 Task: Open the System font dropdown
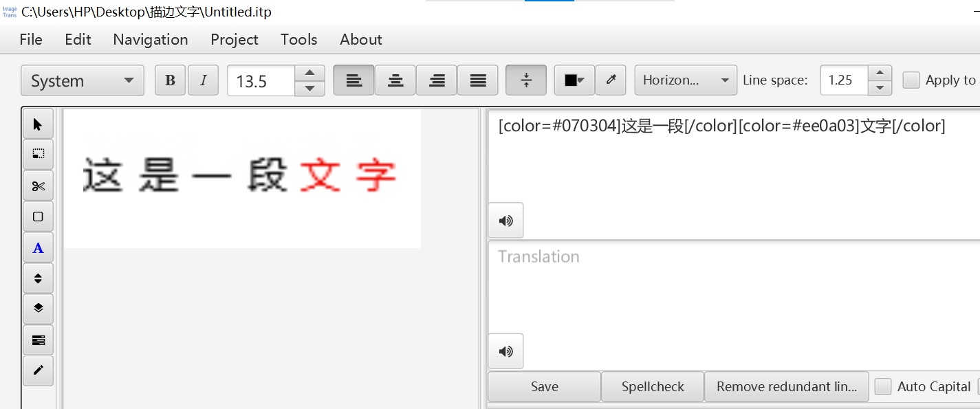[x=82, y=80]
